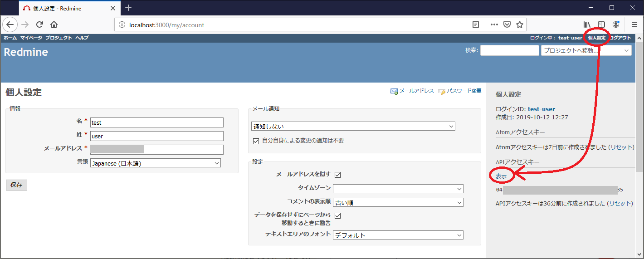The height and width of the screenshot is (259, 644).
Task: Reset the Atomアクセスキー via リセット link
Action: (621, 147)
